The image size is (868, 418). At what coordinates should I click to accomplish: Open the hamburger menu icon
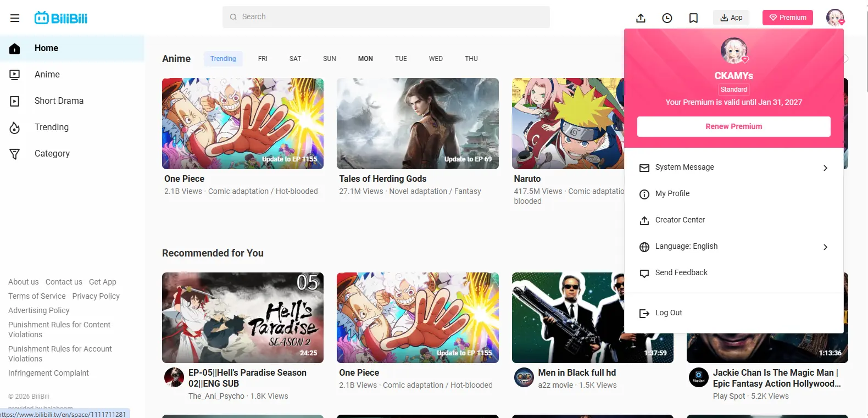(15, 18)
